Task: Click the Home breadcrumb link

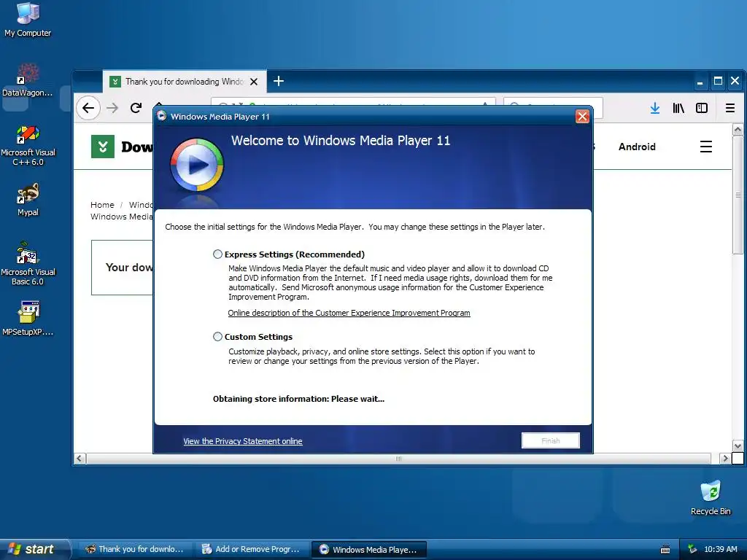Action: tap(102, 205)
